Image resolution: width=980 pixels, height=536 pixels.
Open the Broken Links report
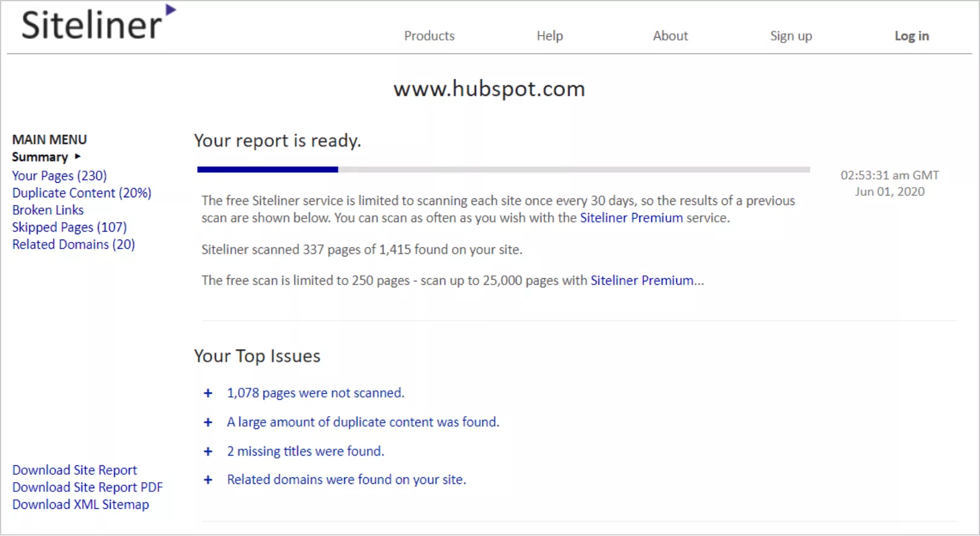(x=48, y=210)
